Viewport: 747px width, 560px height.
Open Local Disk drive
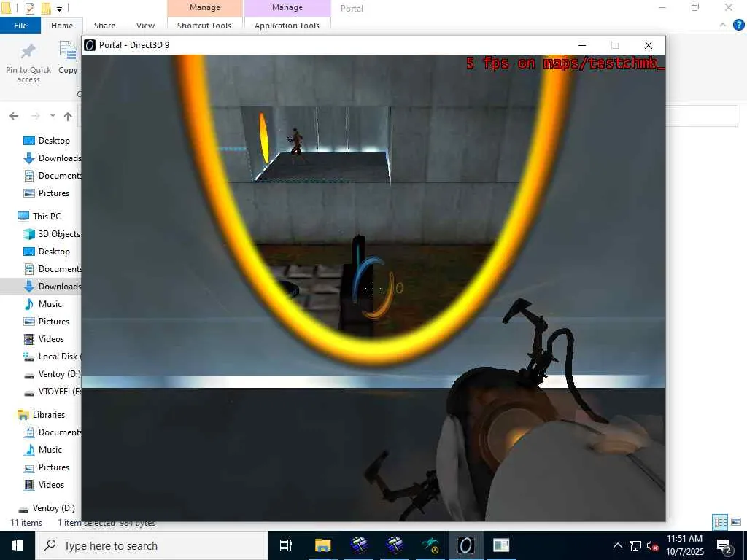[x=58, y=356]
